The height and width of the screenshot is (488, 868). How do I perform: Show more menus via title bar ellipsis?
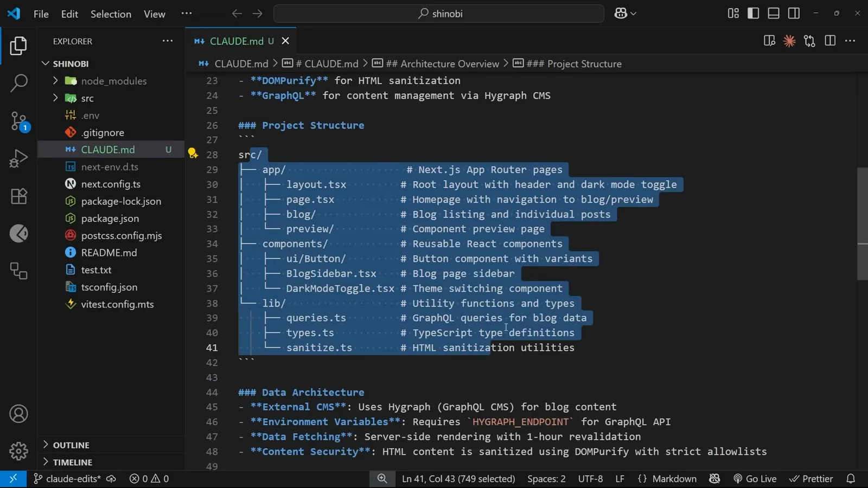[186, 14]
